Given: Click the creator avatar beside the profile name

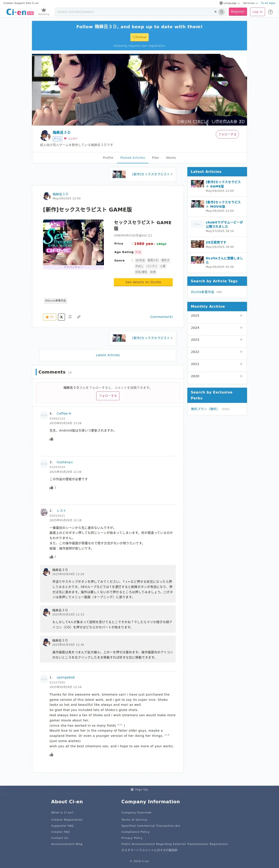Looking at the screenshot, I should pyautogui.click(x=45, y=135).
